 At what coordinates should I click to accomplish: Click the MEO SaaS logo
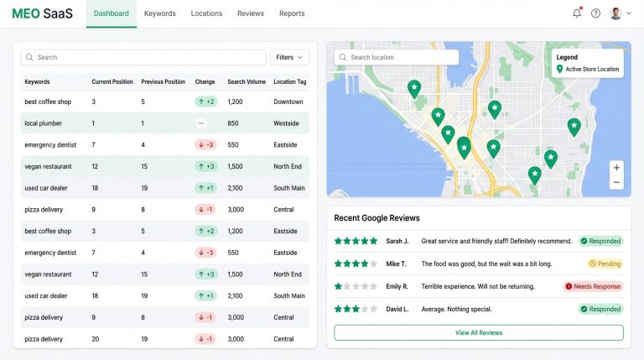pyautogui.click(x=43, y=13)
